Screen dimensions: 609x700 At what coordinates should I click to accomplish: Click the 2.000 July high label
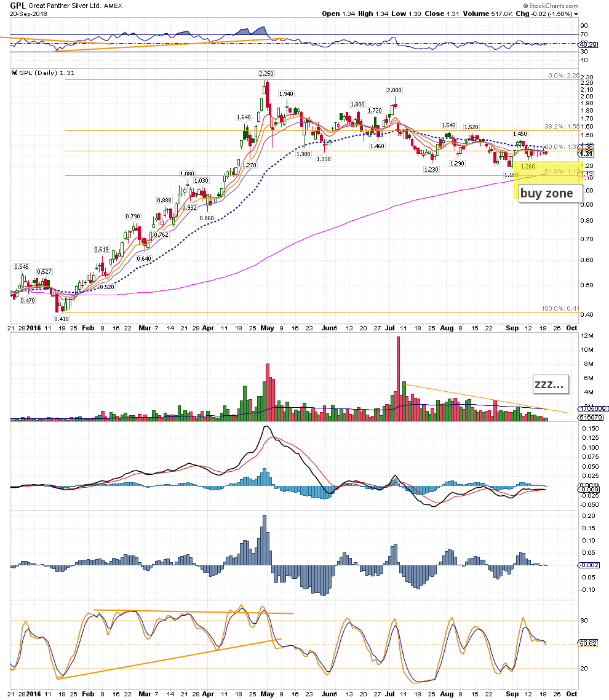pos(394,90)
